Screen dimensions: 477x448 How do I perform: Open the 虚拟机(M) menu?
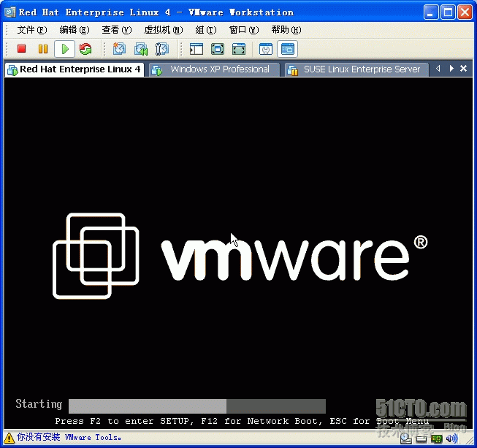(x=164, y=30)
